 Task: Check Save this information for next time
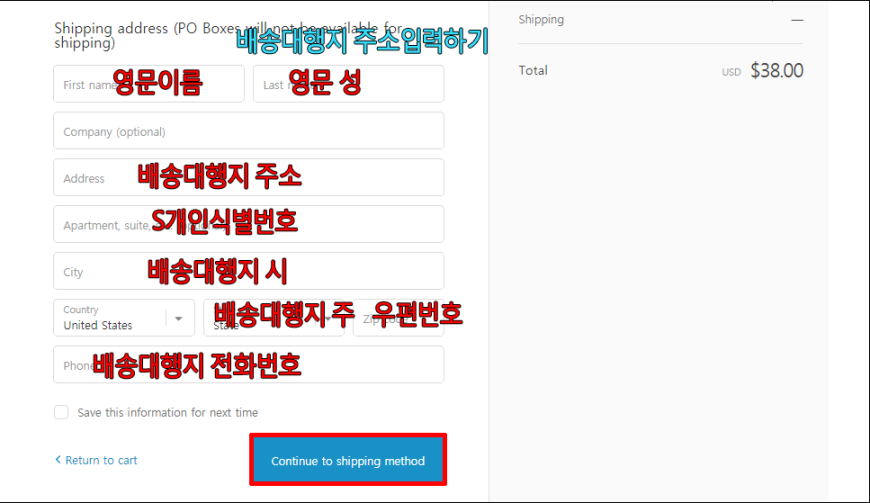tap(61, 412)
